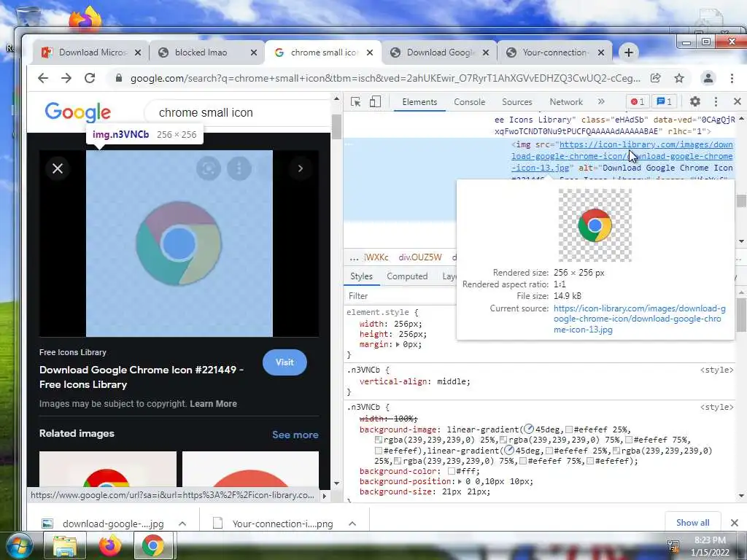Image resolution: width=747 pixels, height=560 pixels.
Task: Open the 'Current source' URL in image tooltip
Action: [x=639, y=319]
